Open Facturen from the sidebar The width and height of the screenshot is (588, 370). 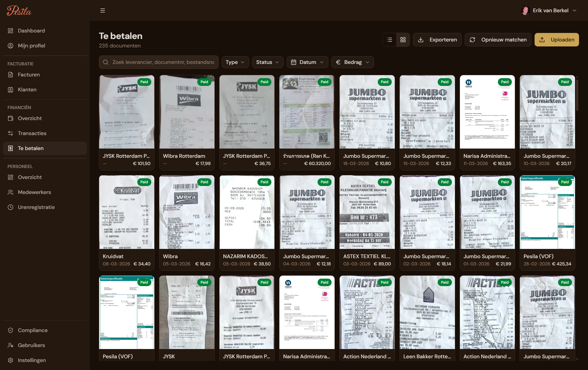[28, 74]
